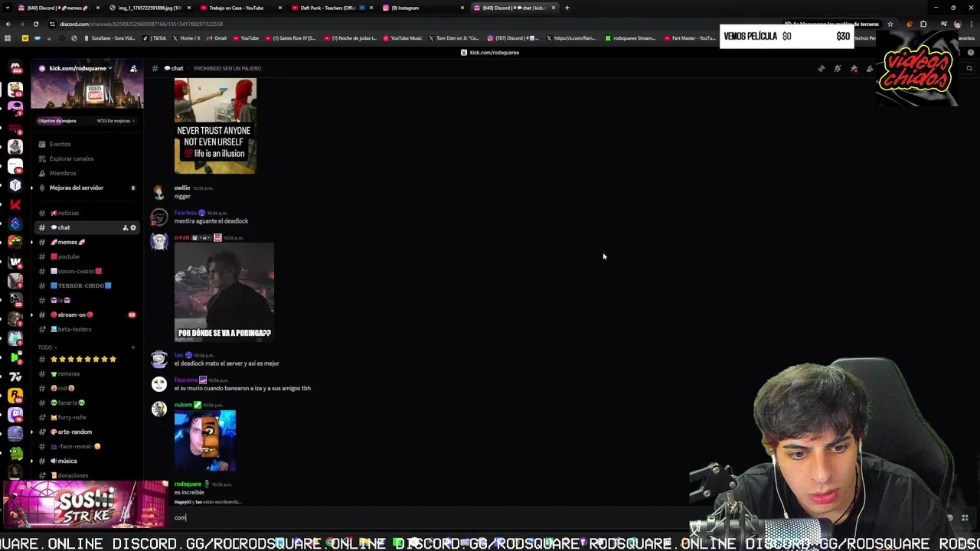Open the Discord search icon
This screenshot has width=980, height=551.
[969, 68]
